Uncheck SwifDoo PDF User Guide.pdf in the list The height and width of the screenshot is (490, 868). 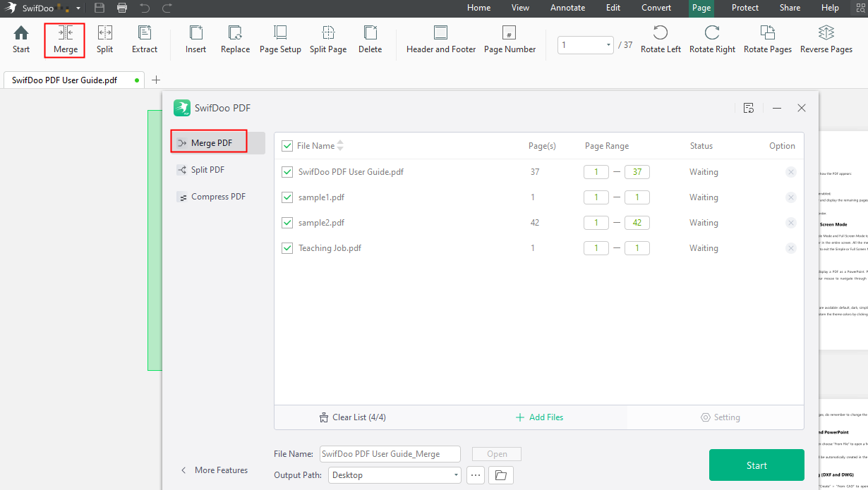[287, 172]
